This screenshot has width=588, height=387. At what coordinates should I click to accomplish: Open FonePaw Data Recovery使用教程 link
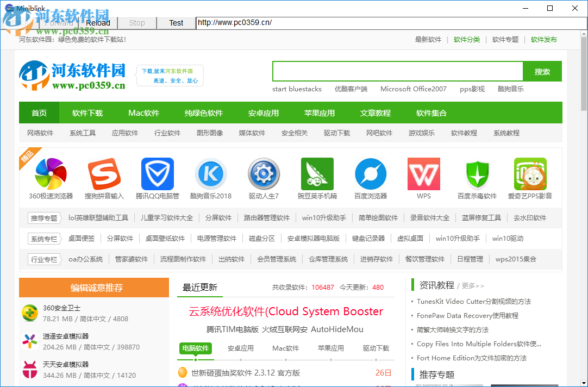[467, 315]
